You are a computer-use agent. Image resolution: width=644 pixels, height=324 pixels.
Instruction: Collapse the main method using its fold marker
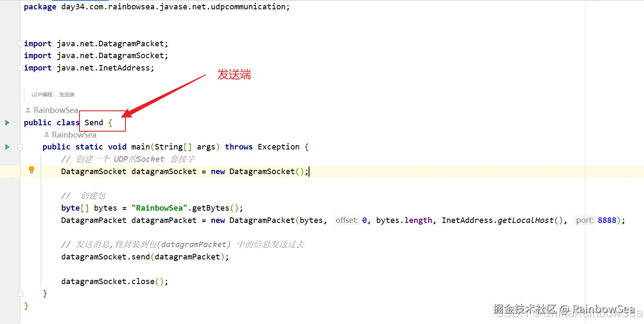[x=20, y=147]
